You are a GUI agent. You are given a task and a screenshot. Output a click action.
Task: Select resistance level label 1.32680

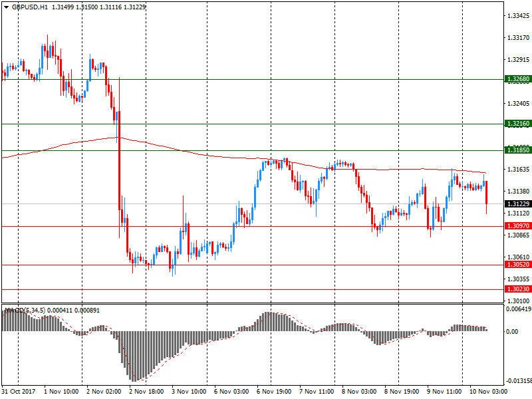click(x=518, y=79)
